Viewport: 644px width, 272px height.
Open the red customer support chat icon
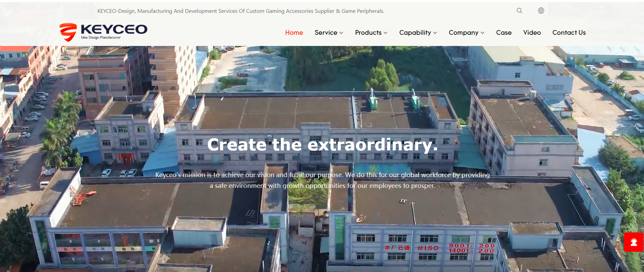(x=634, y=242)
